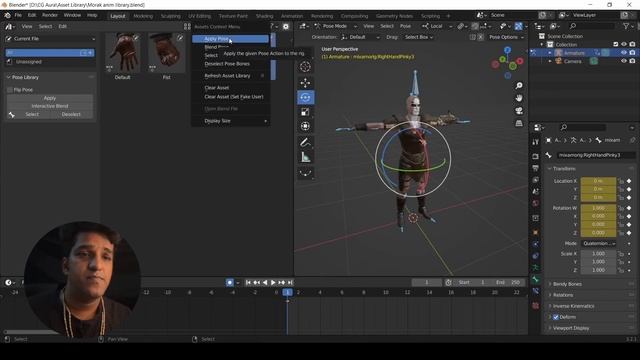Open the Current File library dropdown

pyautogui.click(x=51, y=39)
